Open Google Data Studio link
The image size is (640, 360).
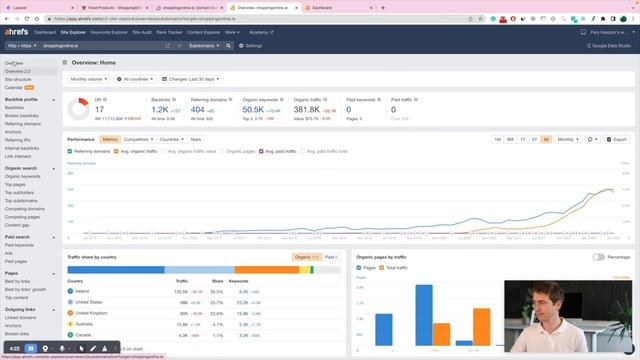pyautogui.click(x=609, y=46)
